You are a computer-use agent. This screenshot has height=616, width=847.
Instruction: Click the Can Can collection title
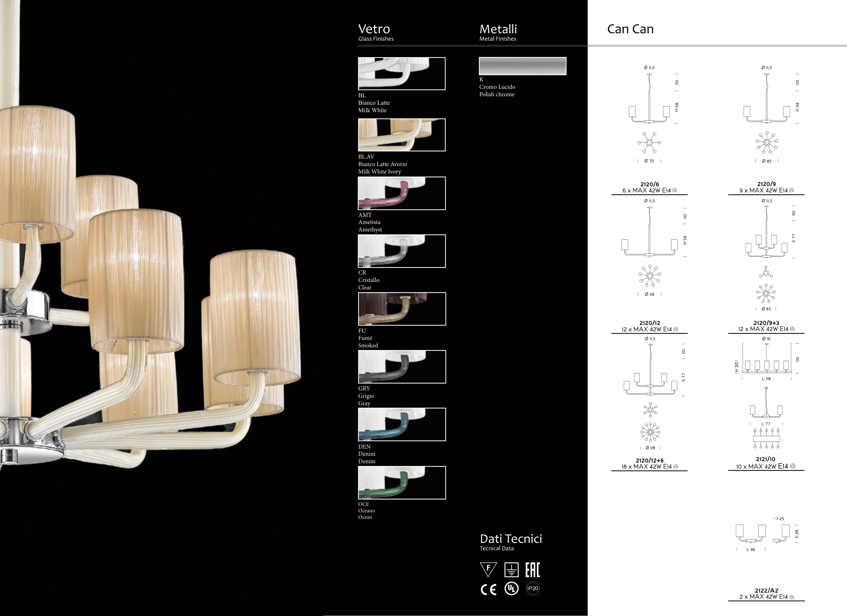pos(630,29)
